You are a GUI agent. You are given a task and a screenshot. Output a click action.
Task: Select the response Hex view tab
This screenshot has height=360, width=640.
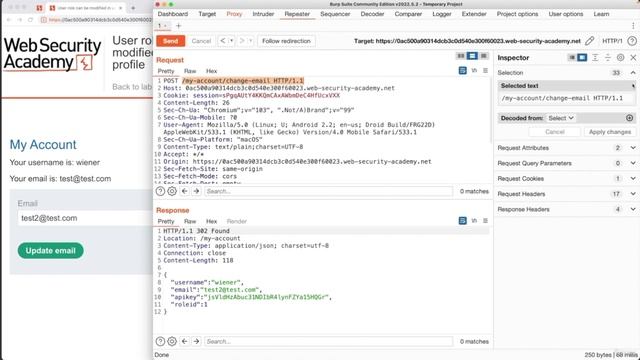[211, 221]
